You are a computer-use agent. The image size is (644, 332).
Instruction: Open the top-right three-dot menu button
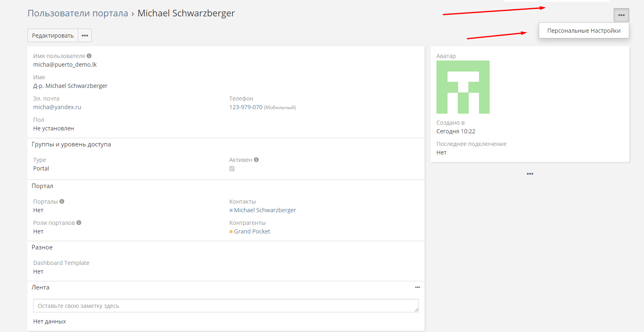point(621,15)
